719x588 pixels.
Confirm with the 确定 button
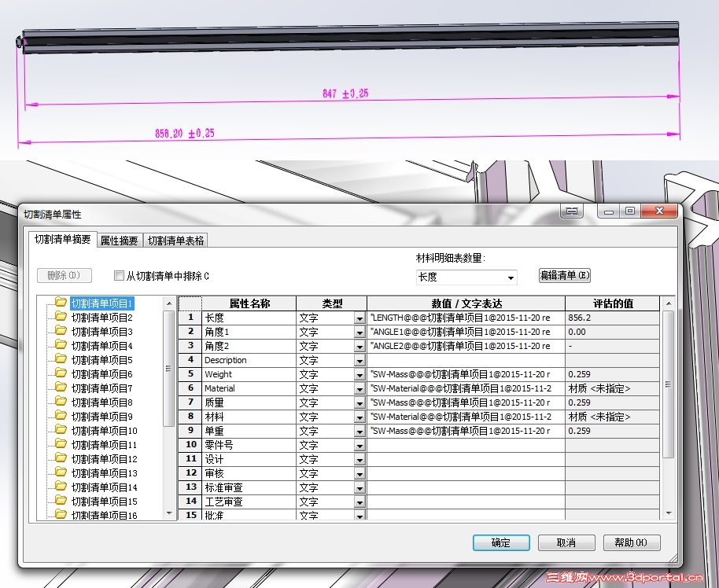[x=501, y=542]
